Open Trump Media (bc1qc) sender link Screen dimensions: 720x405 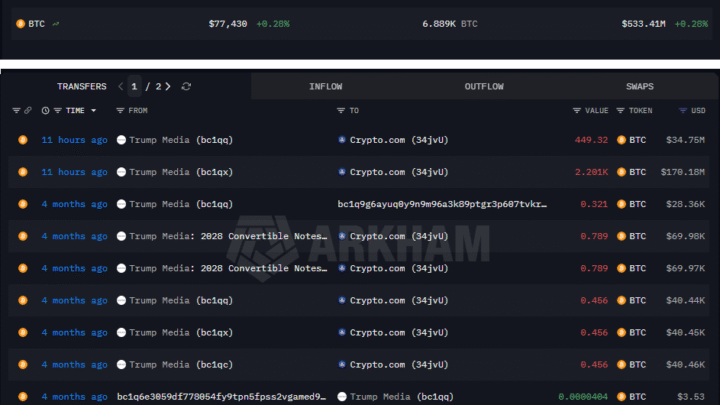(x=181, y=365)
